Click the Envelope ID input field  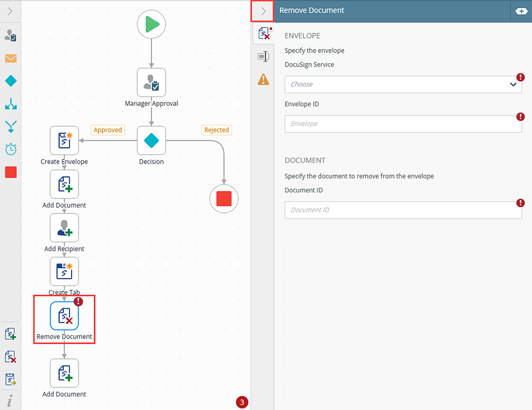click(403, 124)
